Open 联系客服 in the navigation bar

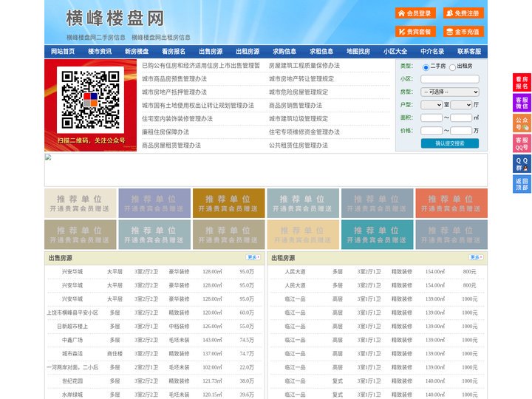(x=469, y=52)
